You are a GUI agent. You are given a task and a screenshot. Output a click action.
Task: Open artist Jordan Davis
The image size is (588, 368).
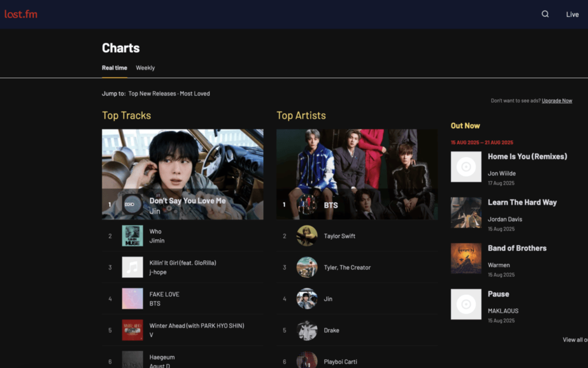[505, 219]
